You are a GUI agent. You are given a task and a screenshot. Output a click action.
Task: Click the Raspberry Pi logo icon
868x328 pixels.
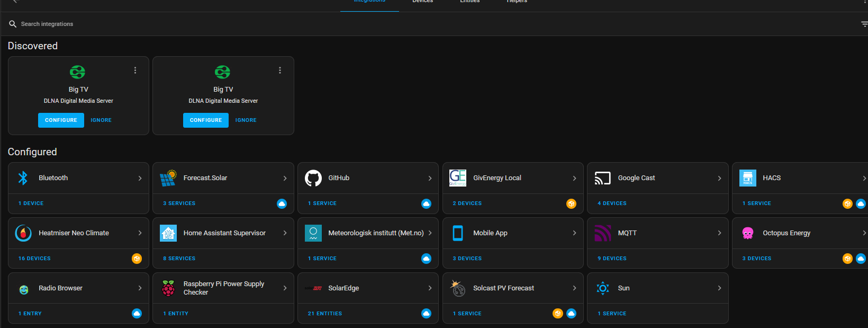tap(168, 288)
